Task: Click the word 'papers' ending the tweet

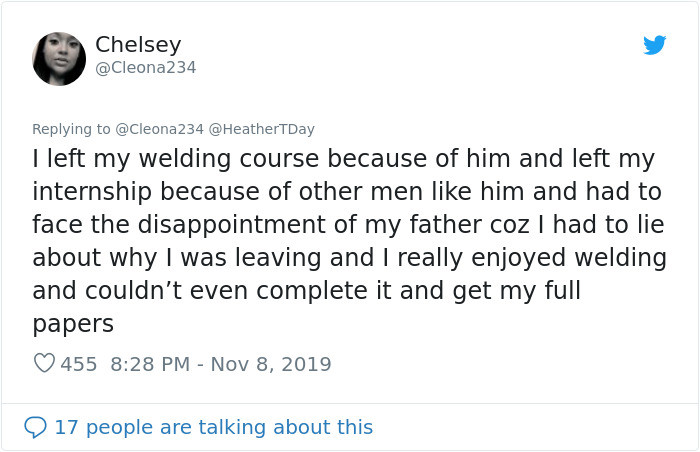Action: [73, 324]
